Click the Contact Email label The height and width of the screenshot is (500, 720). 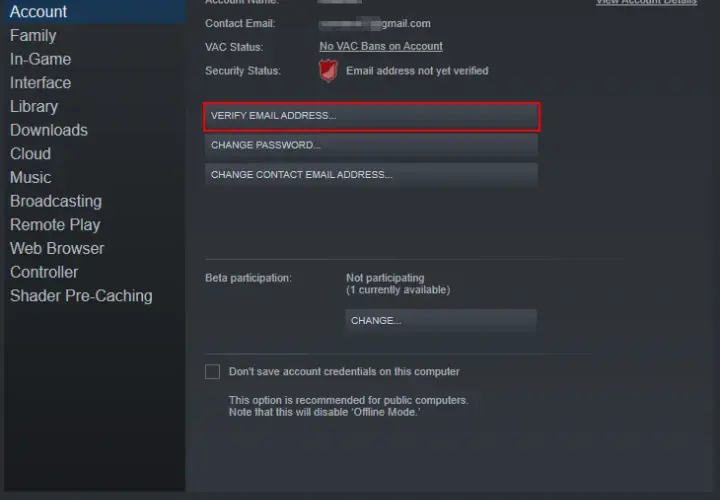point(240,23)
